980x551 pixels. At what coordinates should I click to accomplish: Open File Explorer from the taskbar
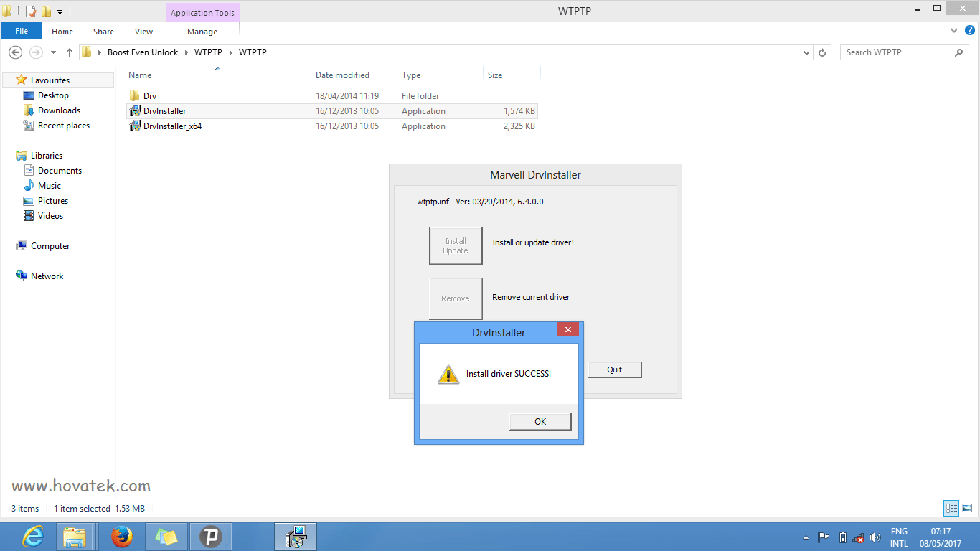[75, 537]
